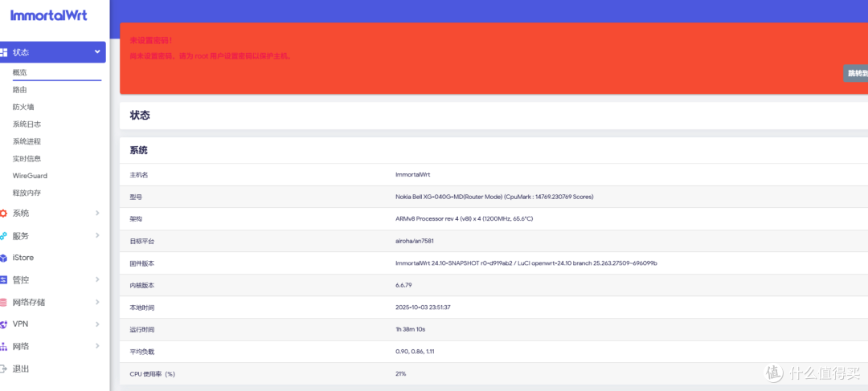Open the 系统日志 submenu item
This screenshot has height=391, width=868.
point(27,124)
